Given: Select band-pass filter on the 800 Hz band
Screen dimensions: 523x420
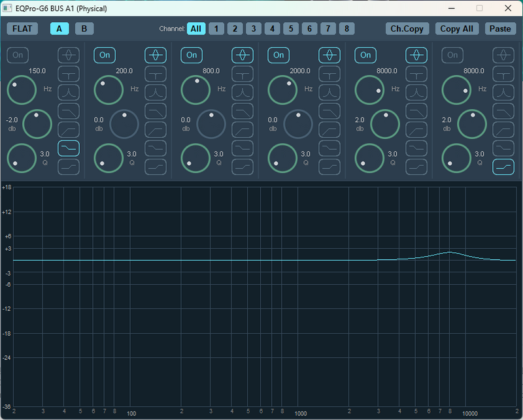Looking at the screenshot, I should (x=243, y=93).
